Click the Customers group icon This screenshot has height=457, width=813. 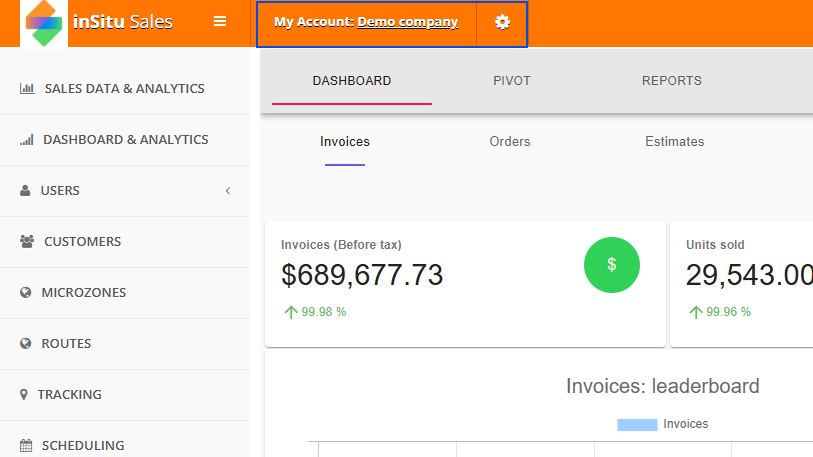click(x=27, y=241)
